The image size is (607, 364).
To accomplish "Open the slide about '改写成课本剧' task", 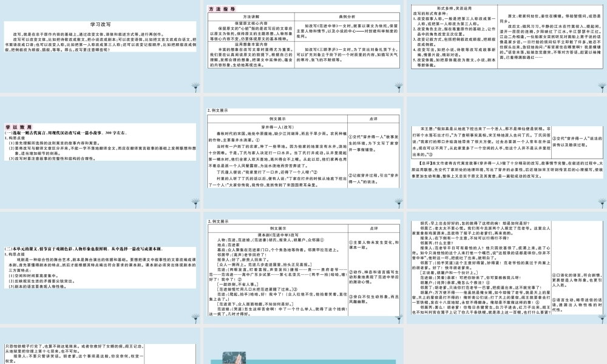I will pyautogui.click(x=100, y=268).
